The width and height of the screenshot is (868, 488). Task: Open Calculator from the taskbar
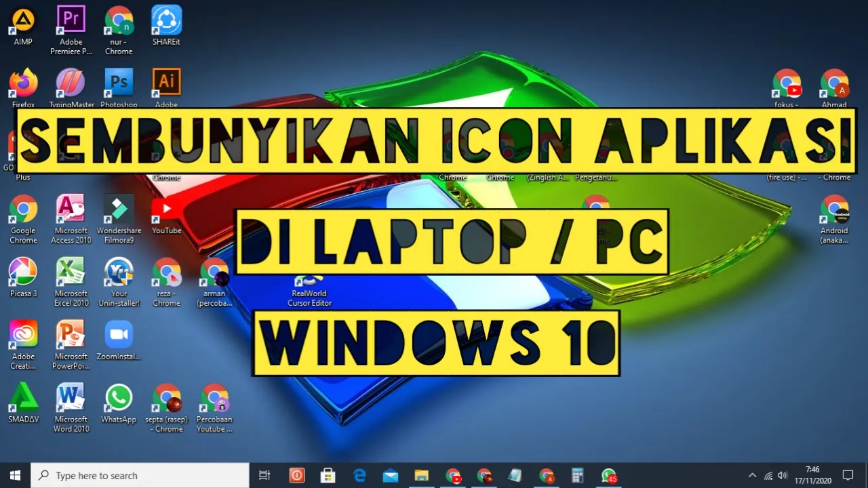click(578, 476)
